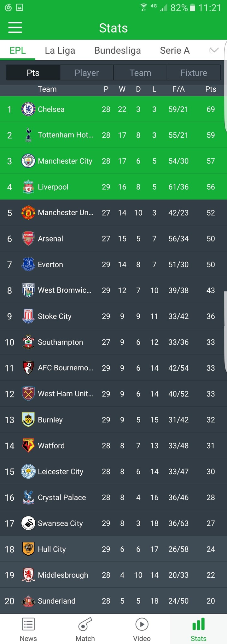
Task: Switch to the Serie A tab
Action: 175,51
